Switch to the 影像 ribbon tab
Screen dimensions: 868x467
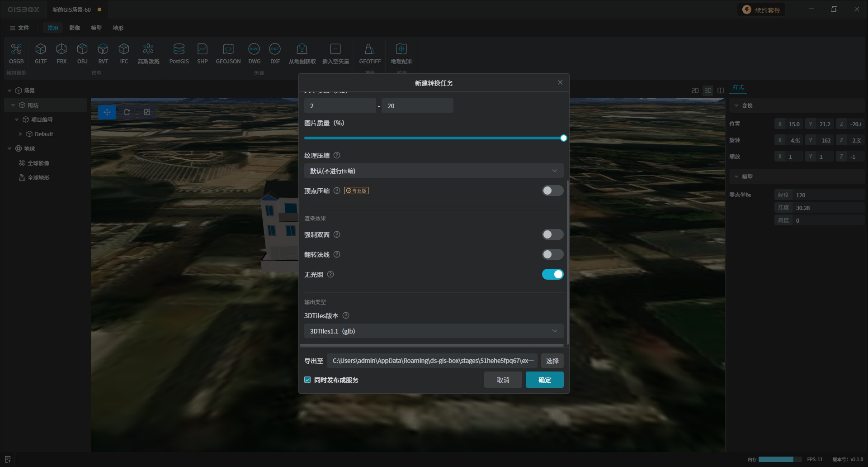tap(75, 28)
